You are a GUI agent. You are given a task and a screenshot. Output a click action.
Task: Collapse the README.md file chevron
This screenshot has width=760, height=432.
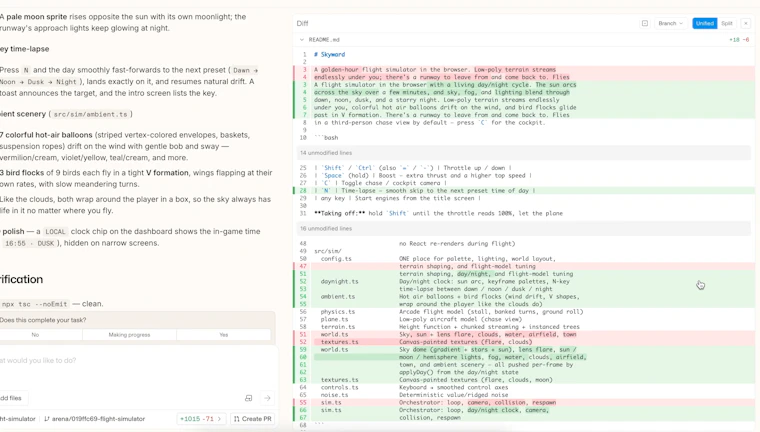[301, 40]
